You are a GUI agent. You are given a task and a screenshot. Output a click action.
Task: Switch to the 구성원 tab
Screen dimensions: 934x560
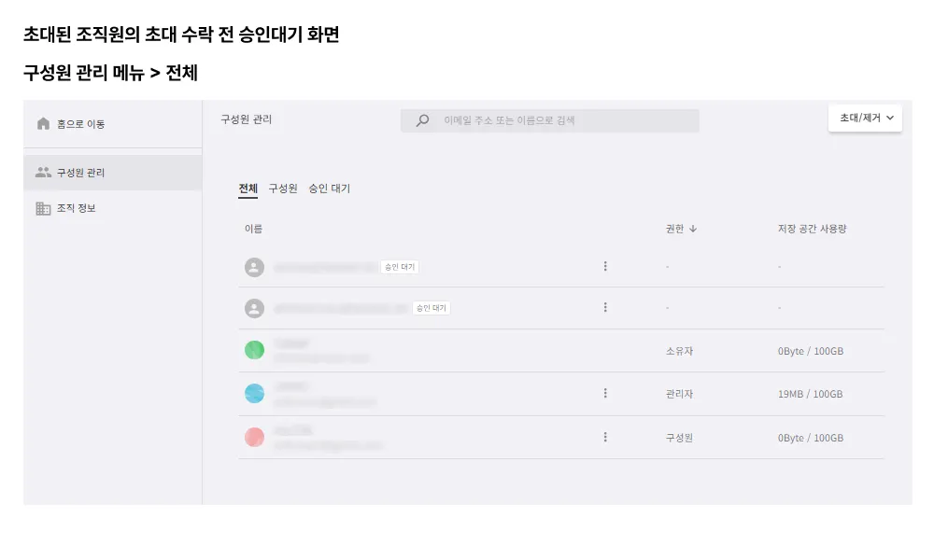tap(283, 189)
